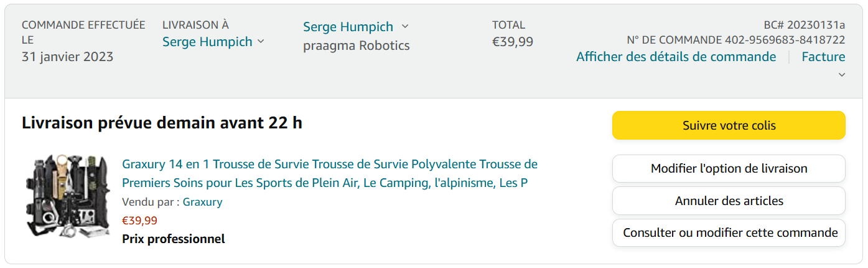
Task: Expand chevron beside Serge Humpich under LIVRAISON À
Action: point(261,41)
